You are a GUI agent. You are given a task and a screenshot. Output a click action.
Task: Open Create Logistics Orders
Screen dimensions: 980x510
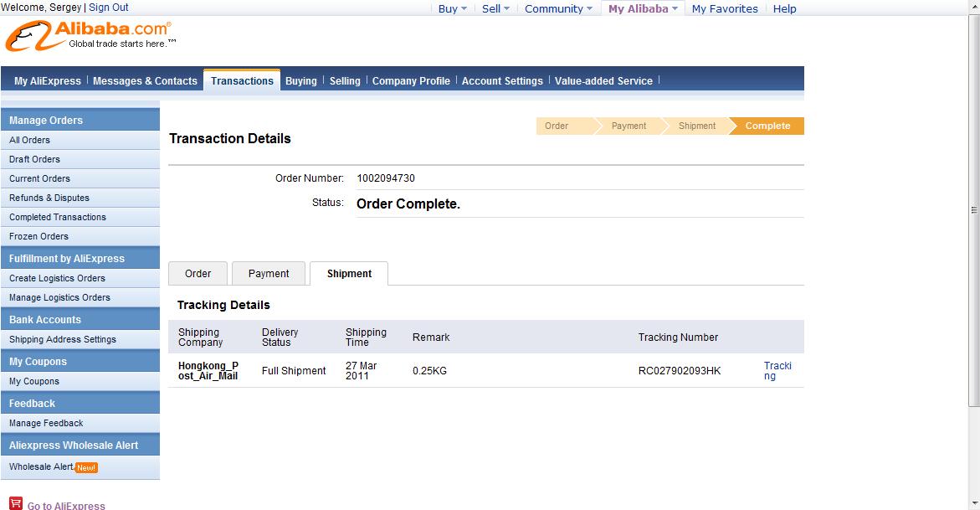click(x=80, y=279)
